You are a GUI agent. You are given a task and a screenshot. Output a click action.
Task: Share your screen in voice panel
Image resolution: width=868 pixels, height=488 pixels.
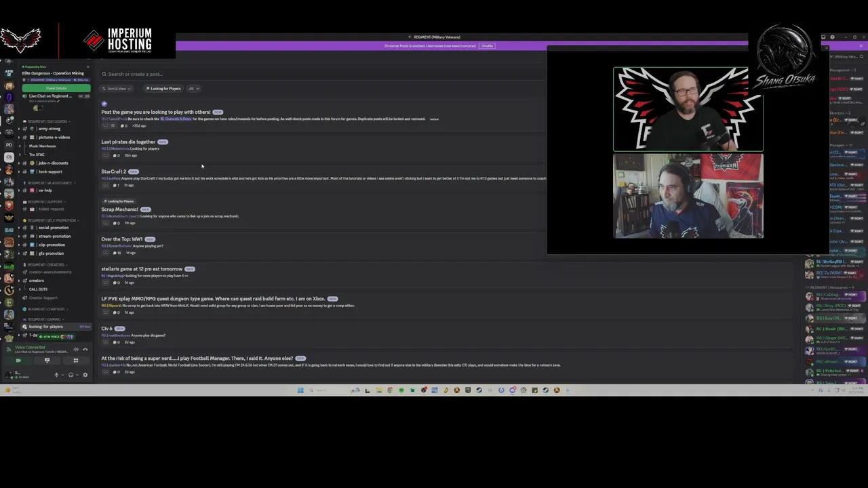click(47, 361)
